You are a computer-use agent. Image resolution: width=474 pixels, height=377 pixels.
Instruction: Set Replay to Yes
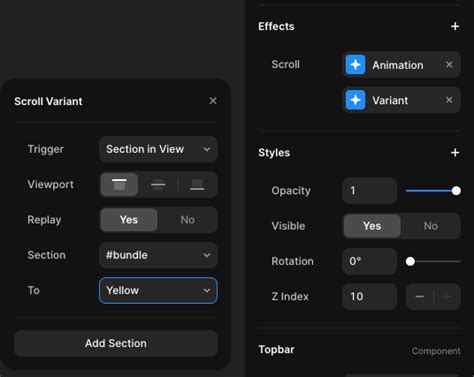point(129,220)
